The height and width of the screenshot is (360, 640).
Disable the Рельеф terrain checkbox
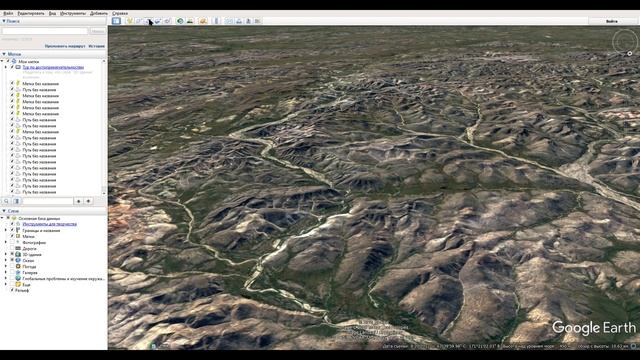pos(12,290)
